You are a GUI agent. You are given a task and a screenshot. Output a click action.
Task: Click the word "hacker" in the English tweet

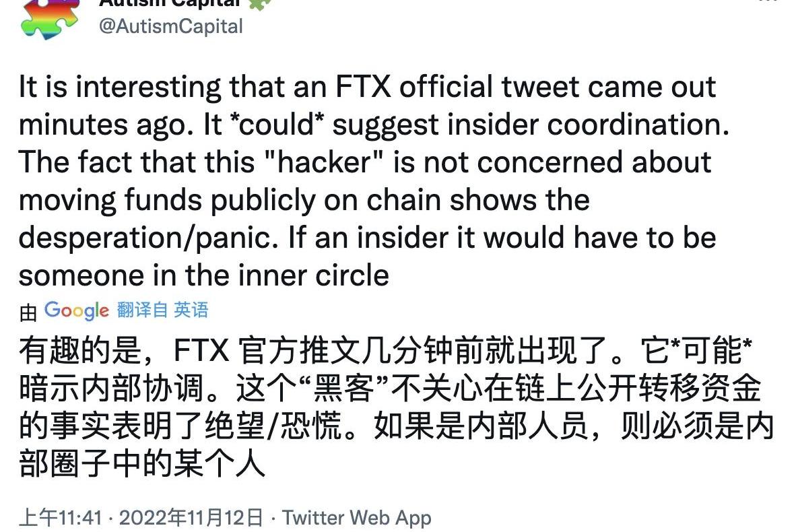coord(324,162)
